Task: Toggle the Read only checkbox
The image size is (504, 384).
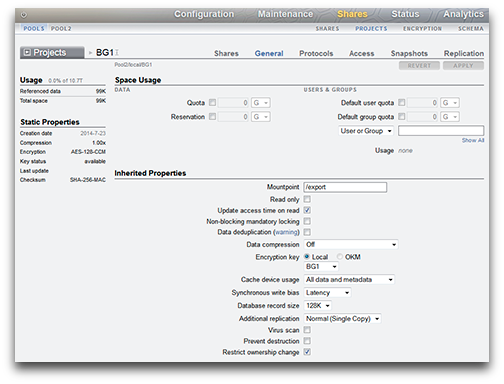Action: coord(307,199)
